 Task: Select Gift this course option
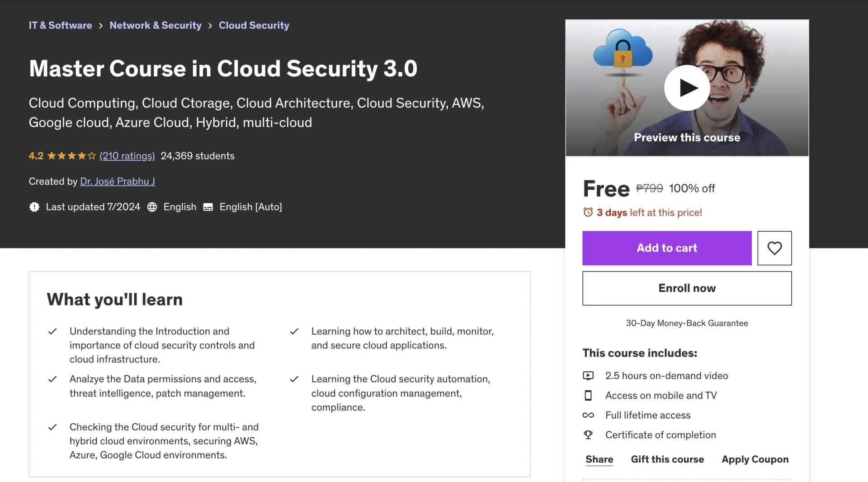[x=667, y=459]
